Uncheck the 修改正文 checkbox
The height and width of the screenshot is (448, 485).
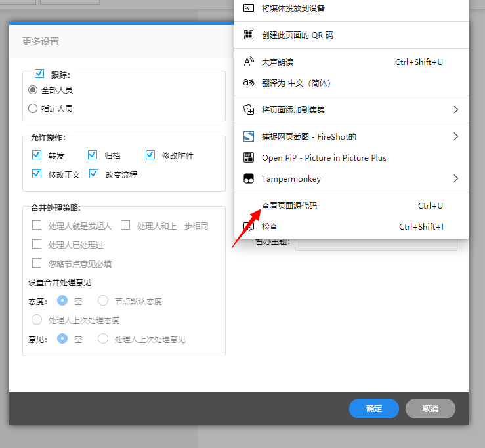[x=37, y=174]
